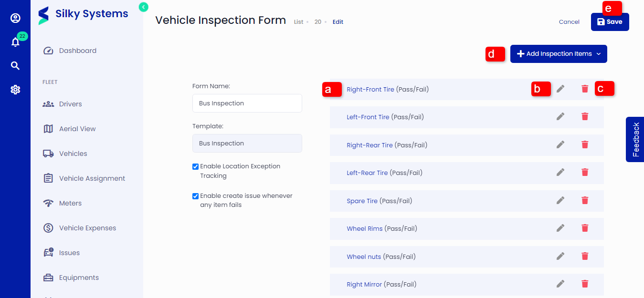Click the Form Name input field
Image resolution: width=644 pixels, height=298 pixels.
pos(247,103)
